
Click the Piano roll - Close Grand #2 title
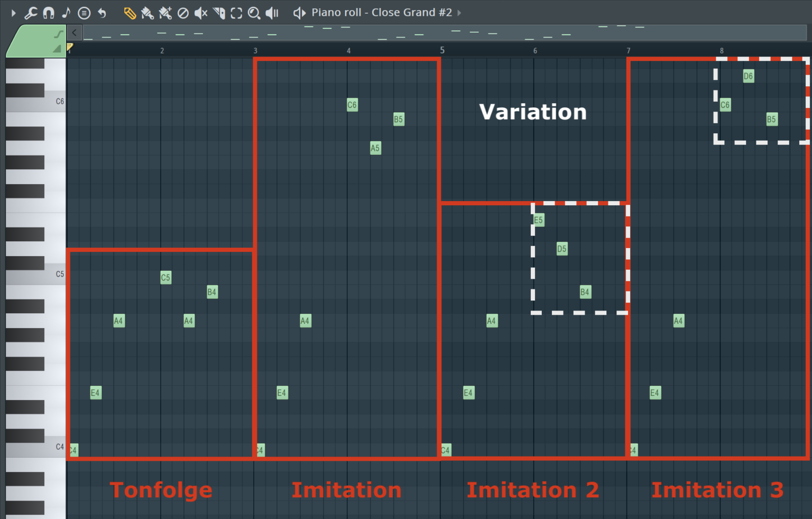point(381,13)
